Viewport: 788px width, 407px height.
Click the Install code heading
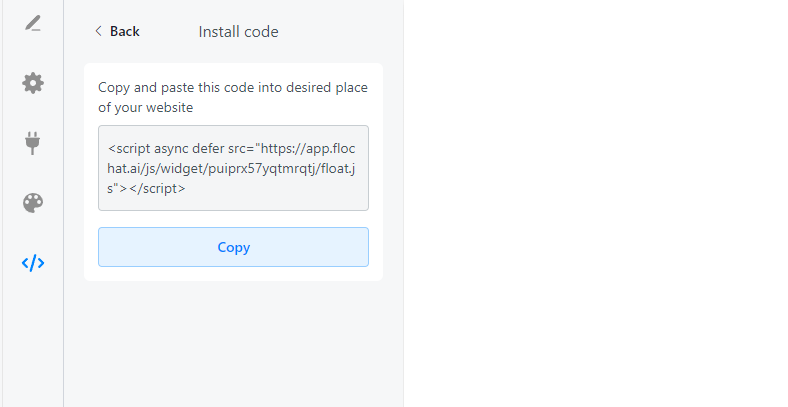click(x=238, y=32)
